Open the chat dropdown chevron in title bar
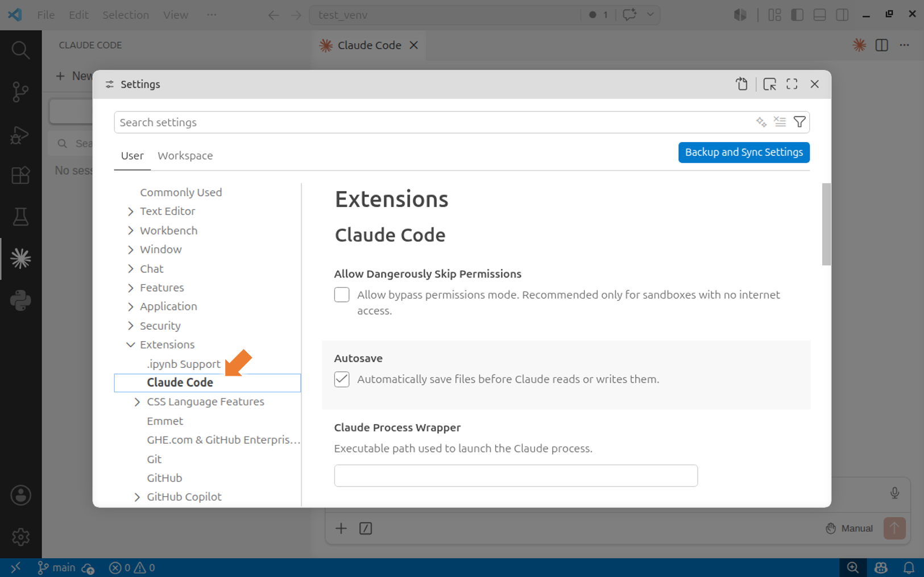 (650, 15)
